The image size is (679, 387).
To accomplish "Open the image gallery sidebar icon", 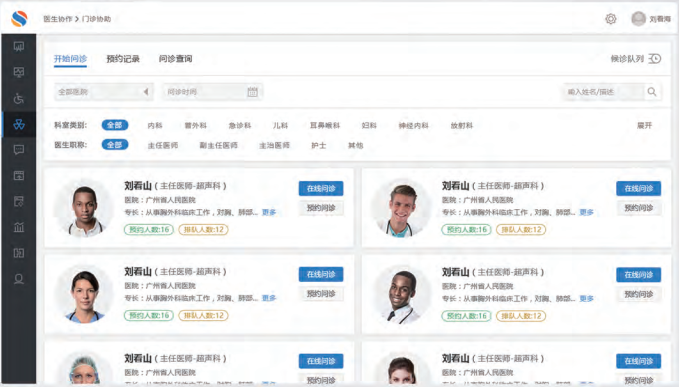I will coord(19,72).
